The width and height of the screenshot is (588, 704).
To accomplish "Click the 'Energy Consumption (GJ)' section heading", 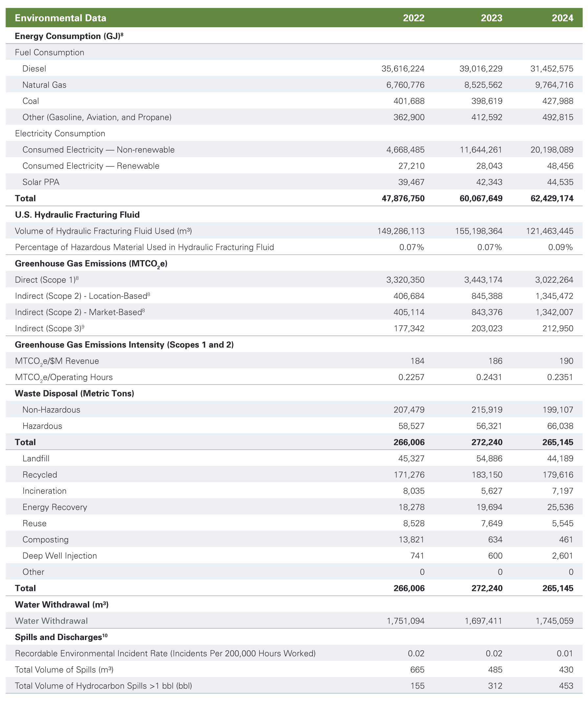I will point(69,36).
